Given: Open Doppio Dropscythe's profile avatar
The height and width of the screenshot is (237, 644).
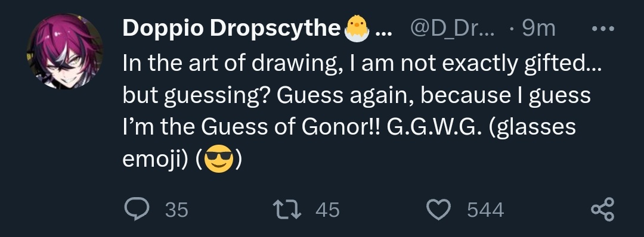Looking at the screenshot, I should [65, 51].
